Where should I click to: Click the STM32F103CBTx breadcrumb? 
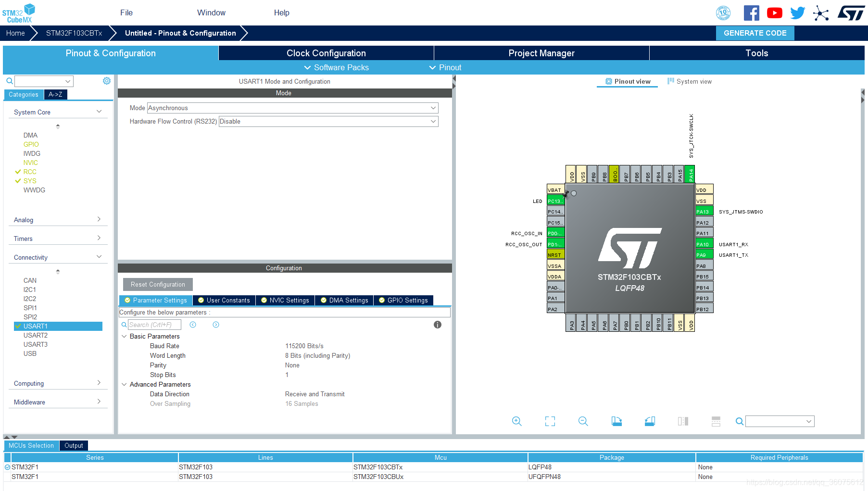click(x=74, y=33)
